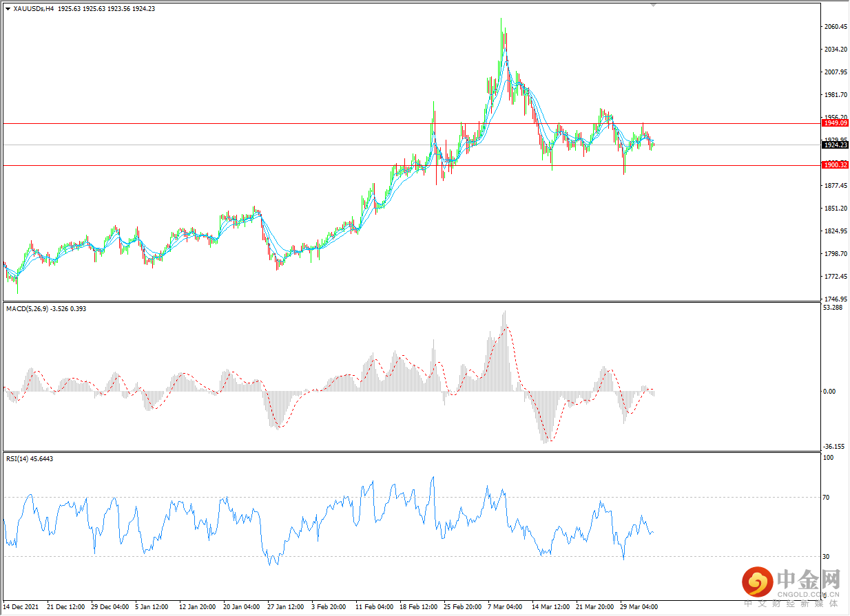Click the 0.00 MACD zero level value

click(x=831, y=391)
